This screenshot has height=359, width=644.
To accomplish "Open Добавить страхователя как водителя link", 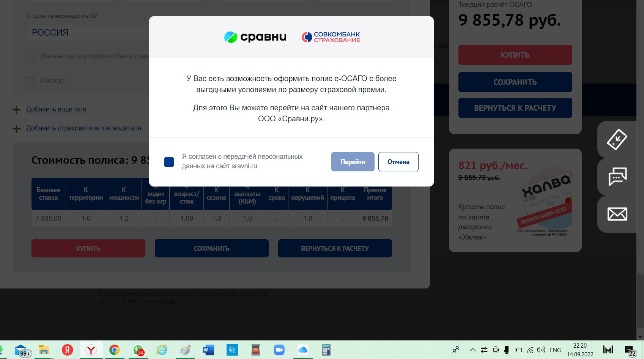I will [84, 128].
